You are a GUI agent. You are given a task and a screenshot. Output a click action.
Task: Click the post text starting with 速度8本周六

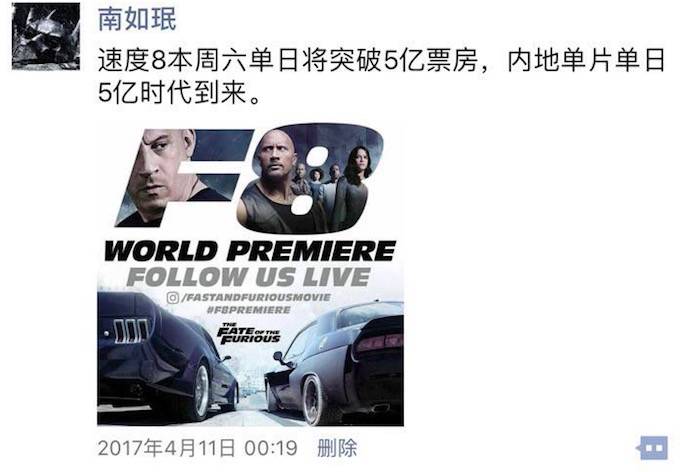[382, 76]
